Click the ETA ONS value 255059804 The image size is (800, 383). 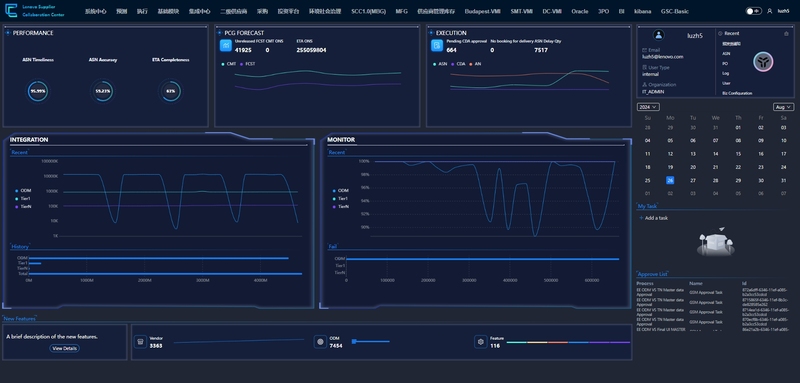tap(311, 50)
